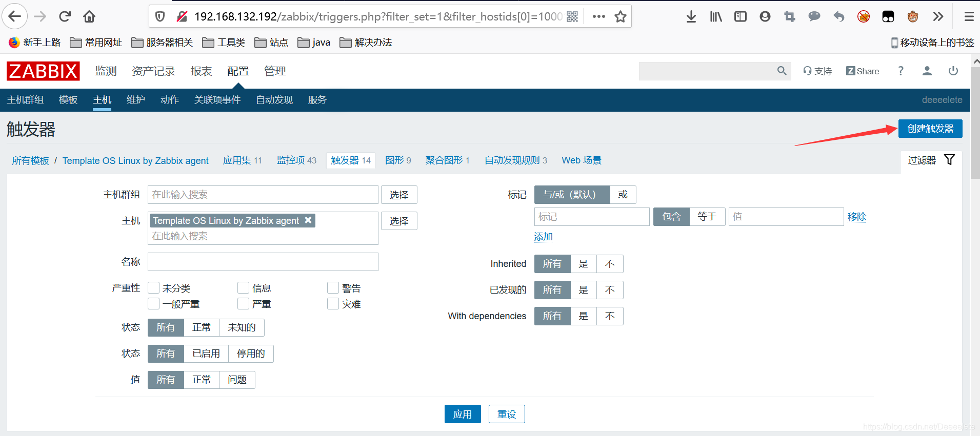Focus the 名称 name input field
Viewport: 980px width, 436px height.
tap(263, 262)
